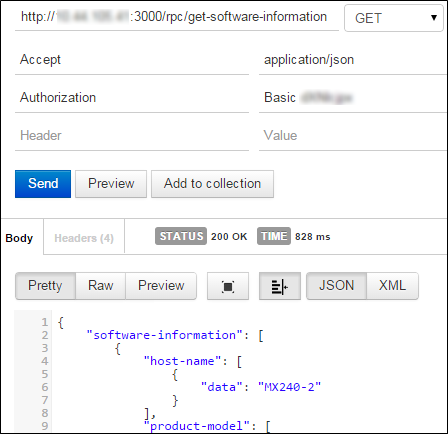Click the Basic authorization value field
The height and width of the screenshot is (434, 448).
click(353, 98)
